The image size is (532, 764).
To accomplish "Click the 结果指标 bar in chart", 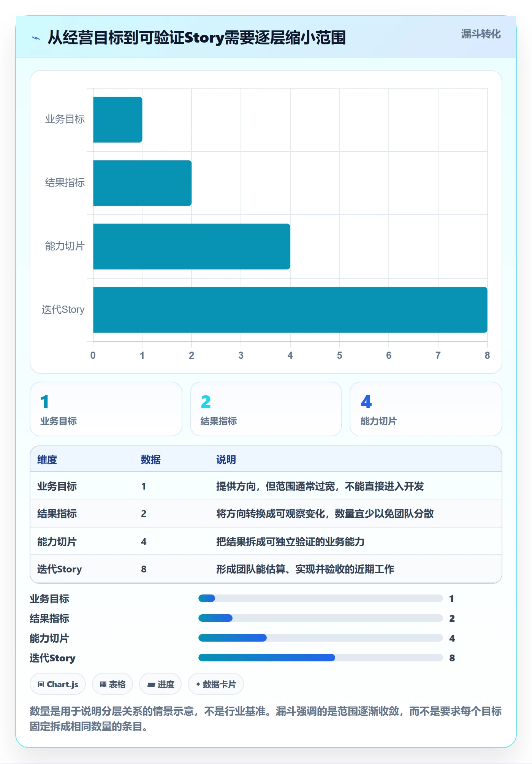I will pyautogui.click(x=142, y=183).
